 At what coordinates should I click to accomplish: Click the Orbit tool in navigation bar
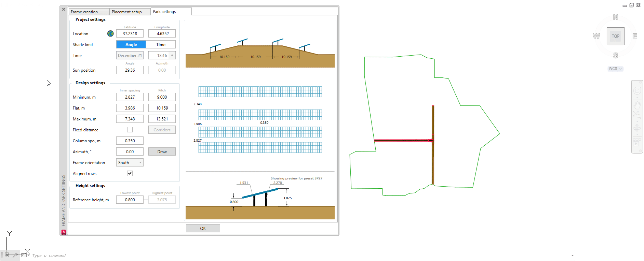(637, 128)
